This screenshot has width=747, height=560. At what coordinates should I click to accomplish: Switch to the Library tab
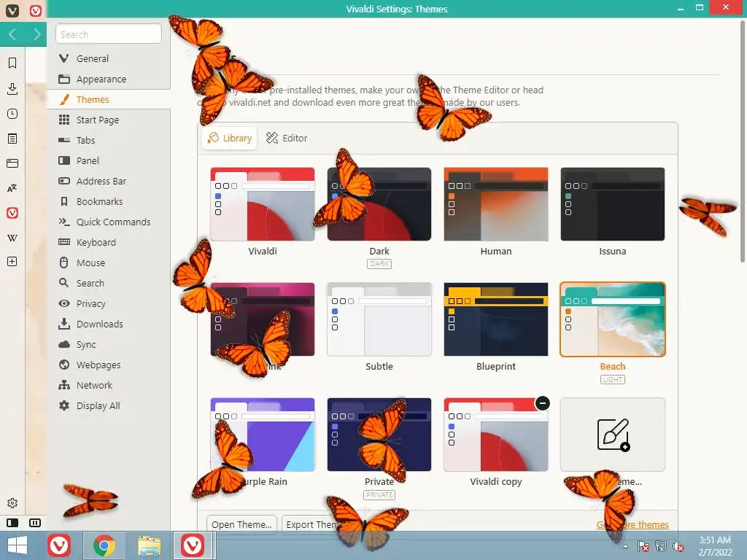tap(230, 138)
